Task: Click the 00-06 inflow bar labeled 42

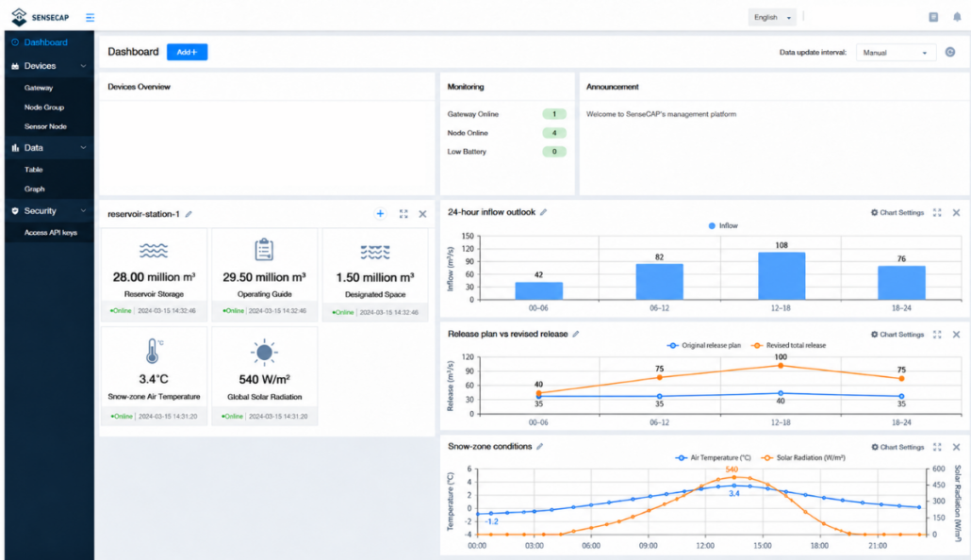Action: (538, 290)
